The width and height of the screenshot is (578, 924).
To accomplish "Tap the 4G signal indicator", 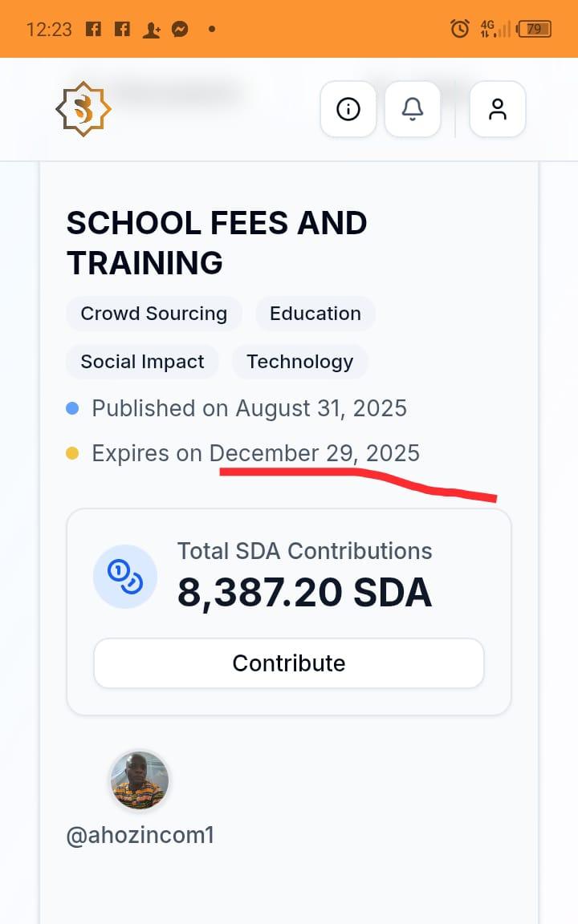I will [495, 28].
